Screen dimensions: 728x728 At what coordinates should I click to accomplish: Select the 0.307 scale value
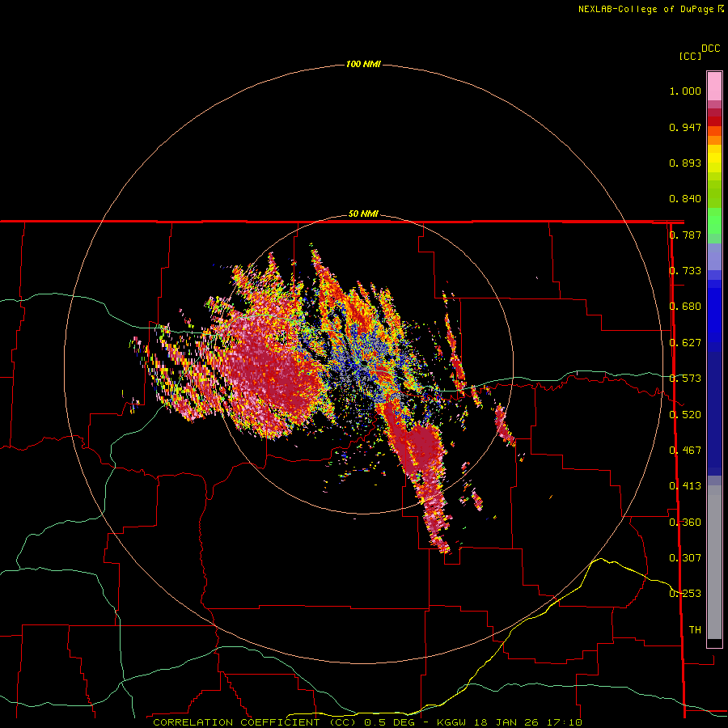click(x=685, y=558)
